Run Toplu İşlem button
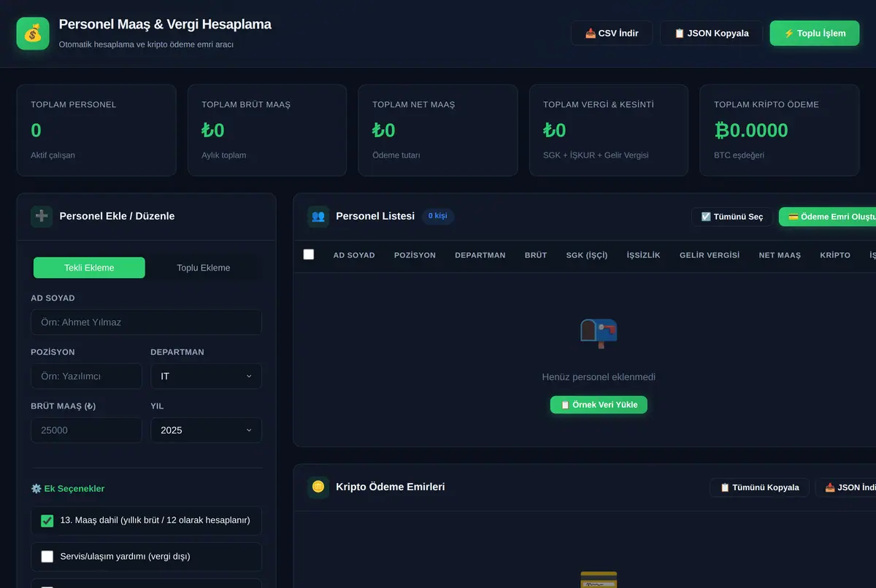Image resolution: width=876 pixels, height=588 pixels. pyautogui.click(x=815, y=33)
